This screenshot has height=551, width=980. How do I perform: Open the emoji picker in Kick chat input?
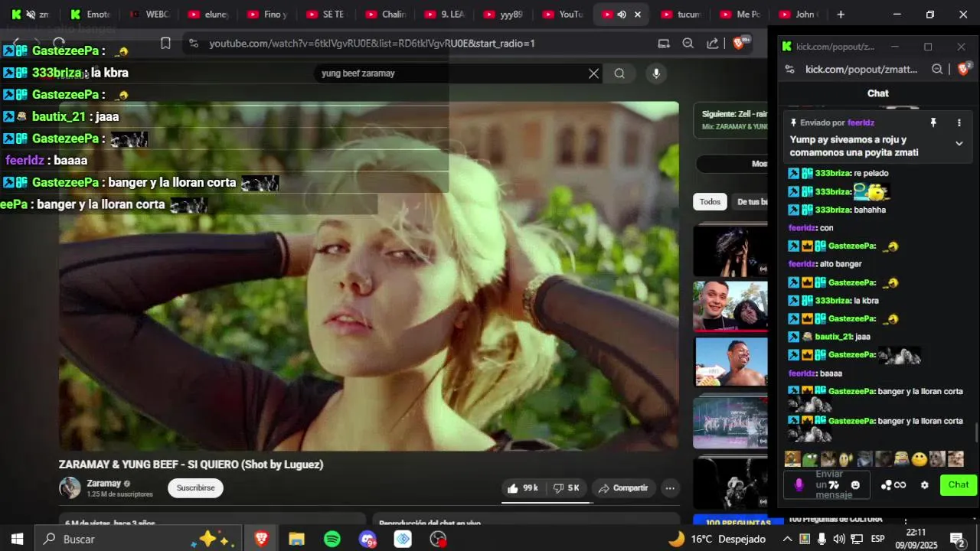pyautogui.click(x=855, y=484)
